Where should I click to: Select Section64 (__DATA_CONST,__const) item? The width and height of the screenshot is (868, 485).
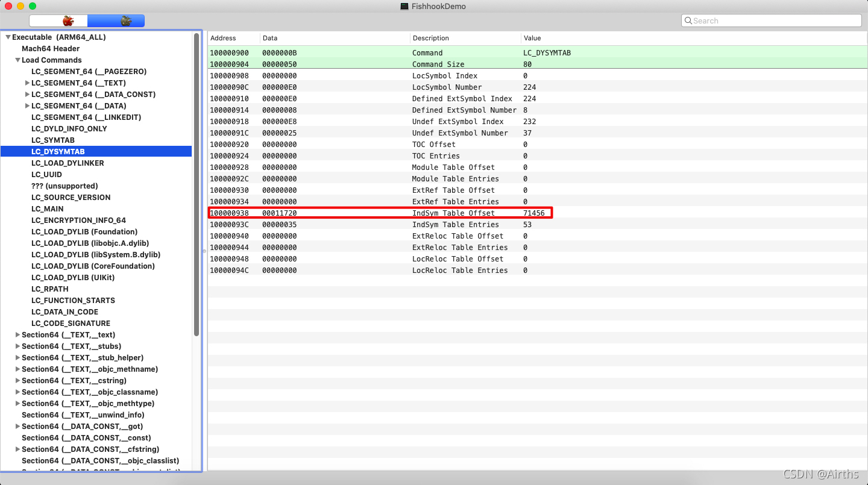86,438
